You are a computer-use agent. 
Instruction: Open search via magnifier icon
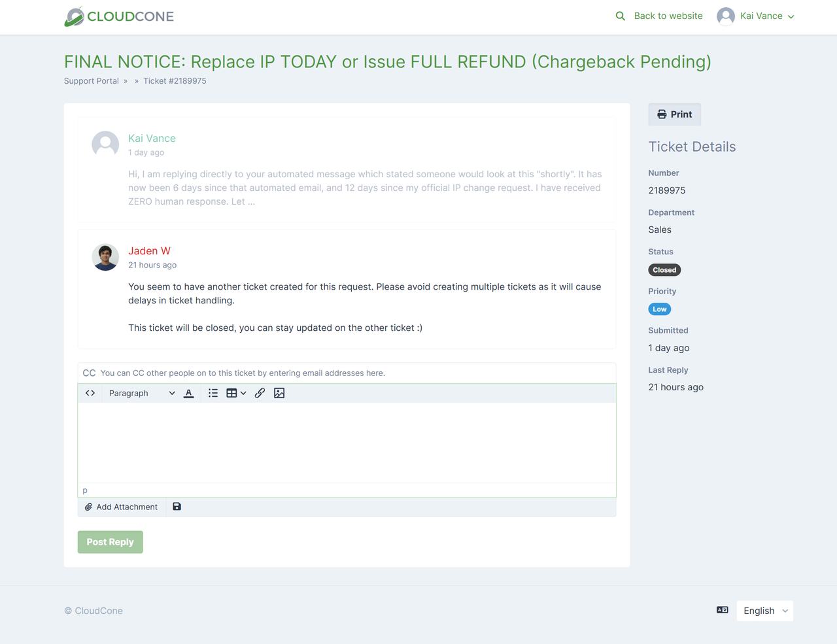(620, 16)
